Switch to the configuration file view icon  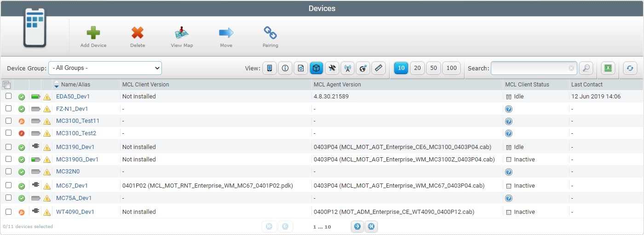(x=301, y=68)
